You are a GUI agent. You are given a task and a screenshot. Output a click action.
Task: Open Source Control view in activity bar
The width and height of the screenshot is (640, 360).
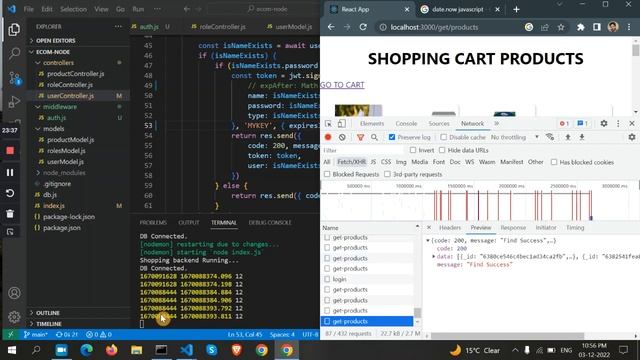[15, 78]
